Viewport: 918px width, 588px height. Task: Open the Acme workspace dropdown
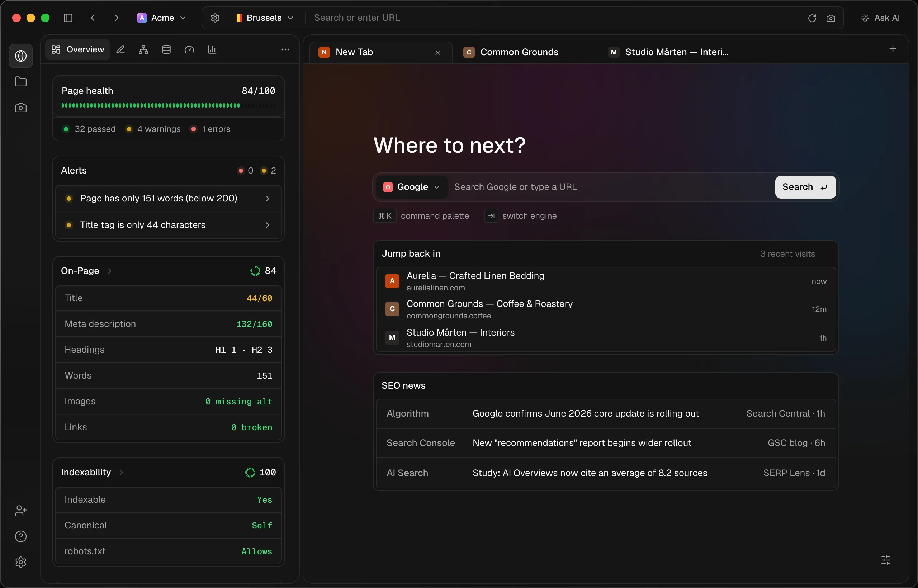pos(161,18)
